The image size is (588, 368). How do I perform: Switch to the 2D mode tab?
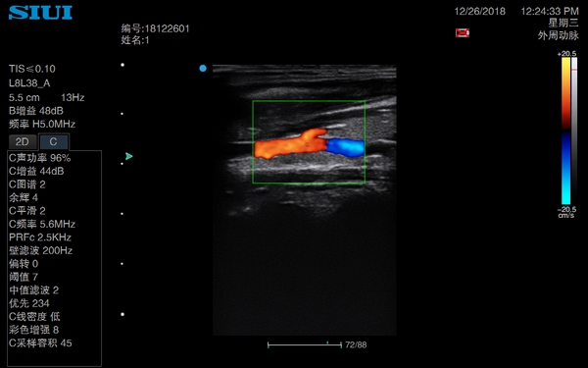pos(23,141)
